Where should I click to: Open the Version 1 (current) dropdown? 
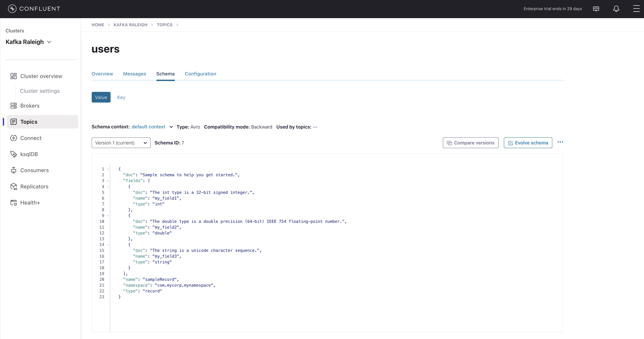121,143
